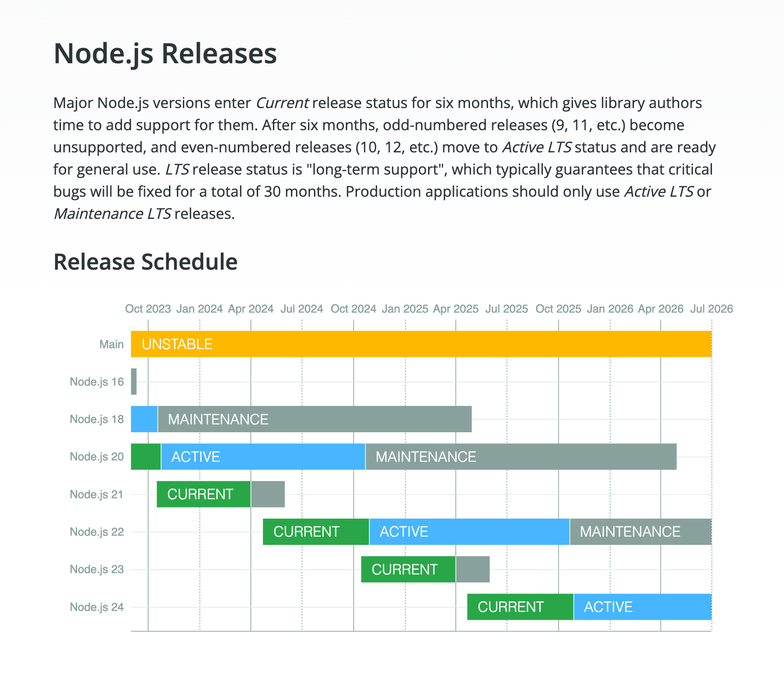784x677 pixels.
Task: Click the Node.js 22 ACTIVE bar
Action: 470,532
